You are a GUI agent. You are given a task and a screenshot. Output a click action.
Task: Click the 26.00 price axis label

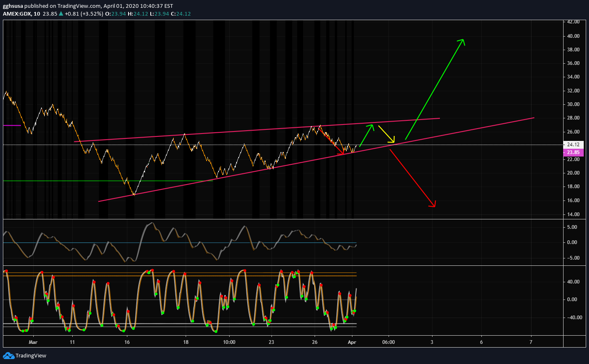[573, 132]
